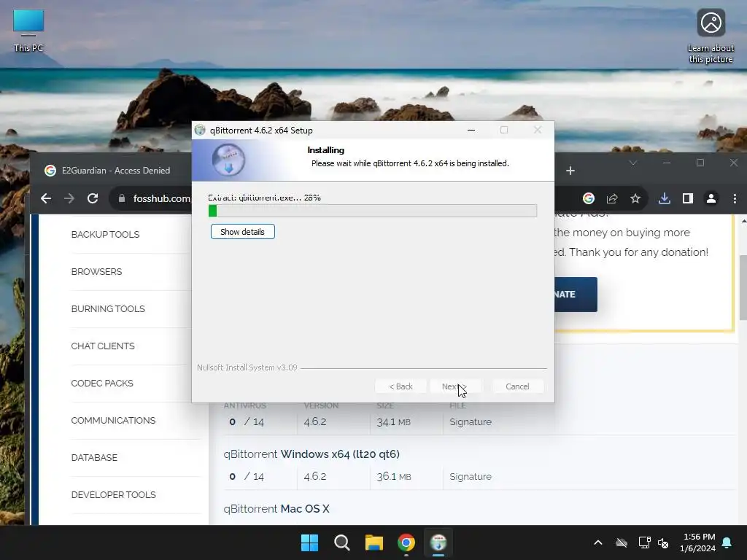Click Chrome page vertical scrollbar
Viewport: 747px width, 560px height.
pyautogui.click(x=743, y=287)
